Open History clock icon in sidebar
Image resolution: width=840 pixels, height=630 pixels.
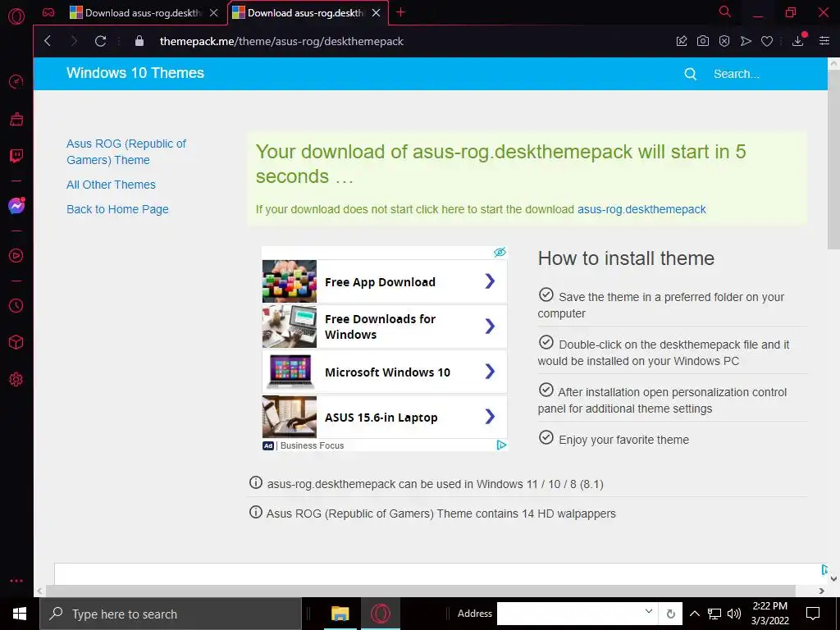16,305
